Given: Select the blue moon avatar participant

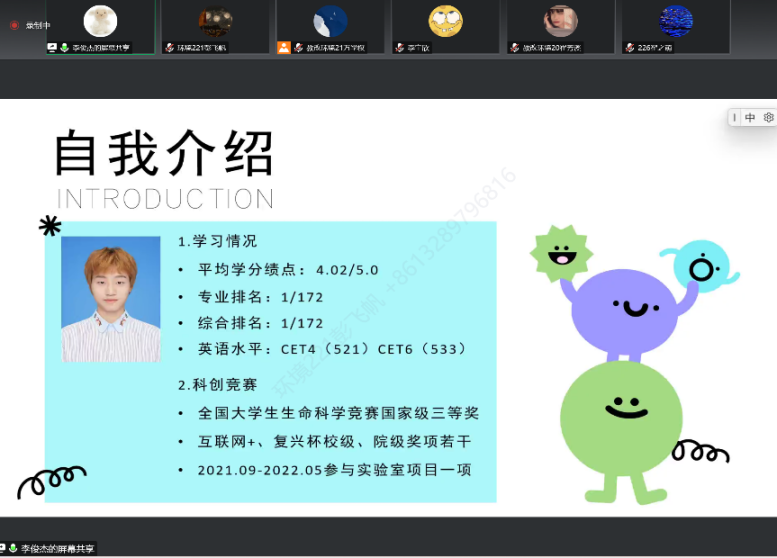Looking at the screenshot, I should [330, 20].
